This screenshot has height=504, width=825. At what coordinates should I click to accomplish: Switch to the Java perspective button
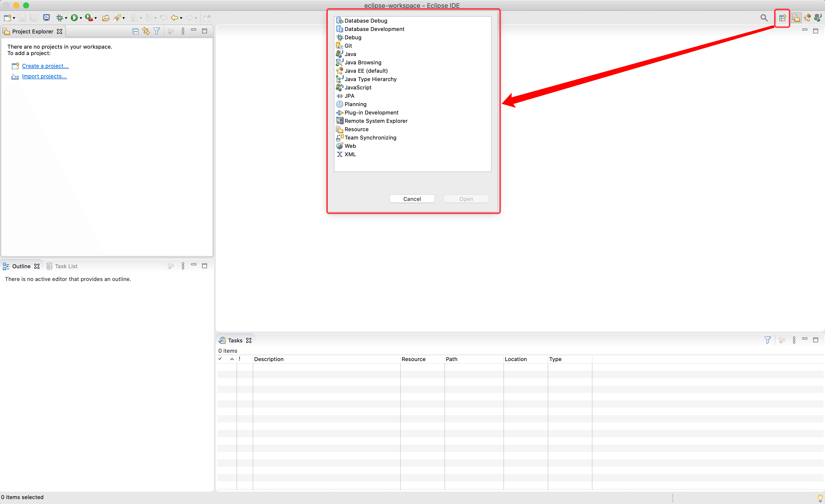(818, 18)
